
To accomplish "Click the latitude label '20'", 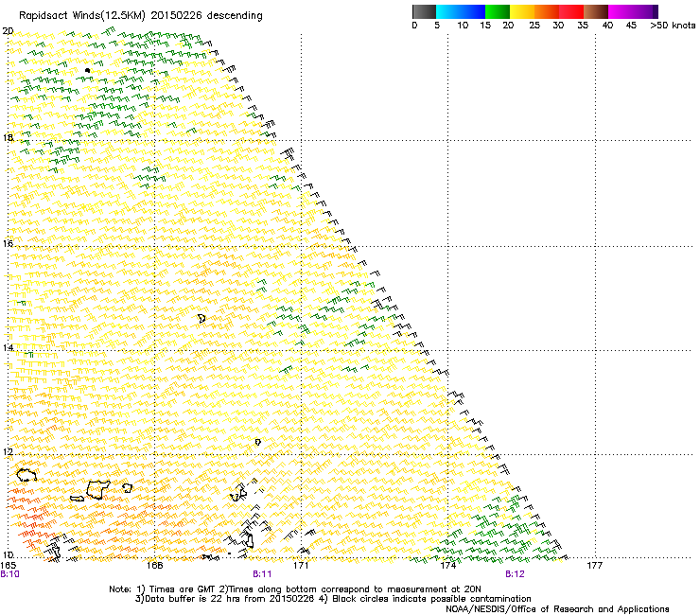I will click(x=8, y=31).
